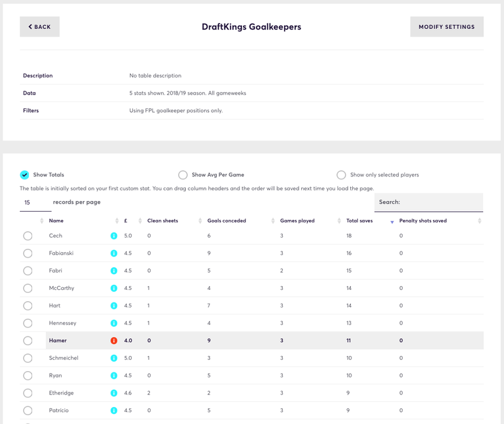Screen dimensions: 504x424
Task: Open the info icon for Fabianski
Action: click(114, 253)
